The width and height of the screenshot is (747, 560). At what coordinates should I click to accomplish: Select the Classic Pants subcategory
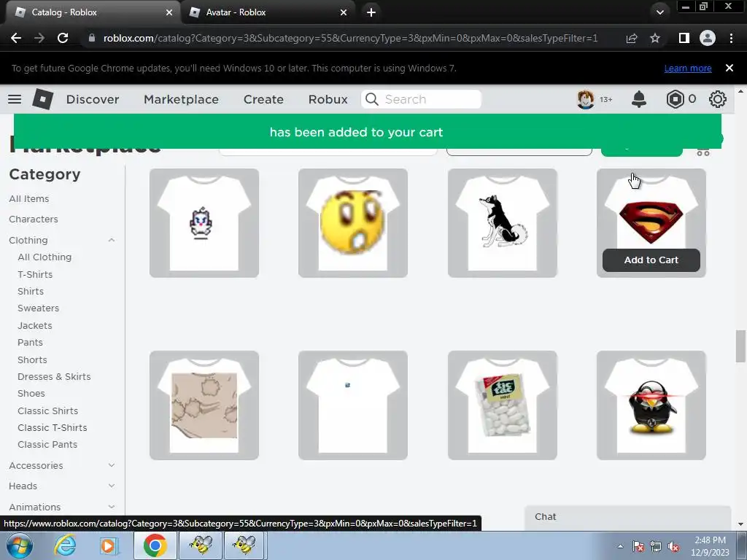click(47, 444)
